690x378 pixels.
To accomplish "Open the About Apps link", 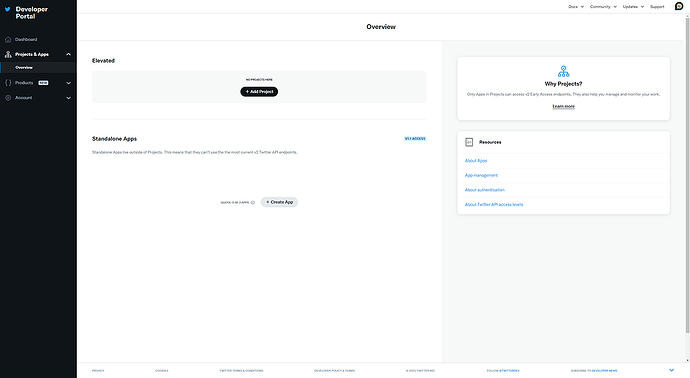I will pos(476,161).
